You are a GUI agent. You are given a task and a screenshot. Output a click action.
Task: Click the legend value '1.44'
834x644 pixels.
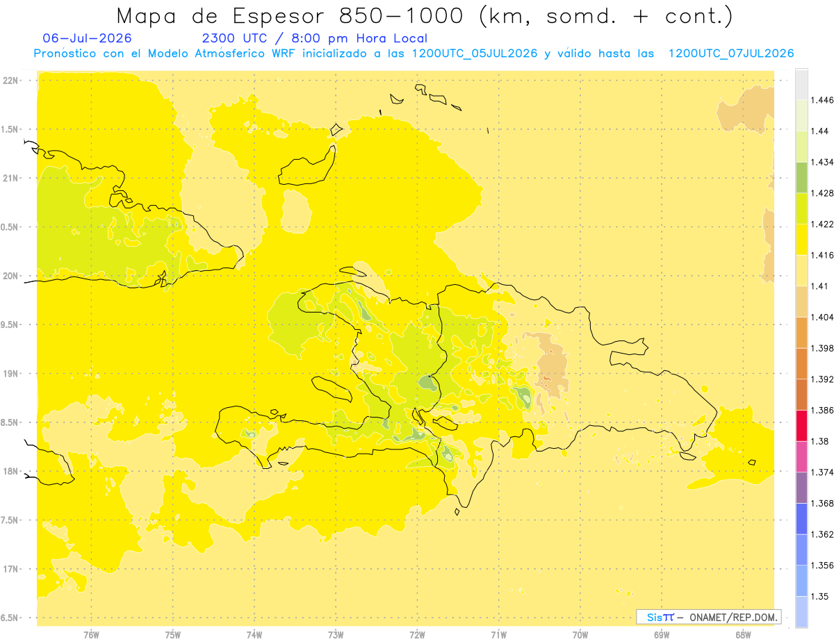[x=819, y=131]
